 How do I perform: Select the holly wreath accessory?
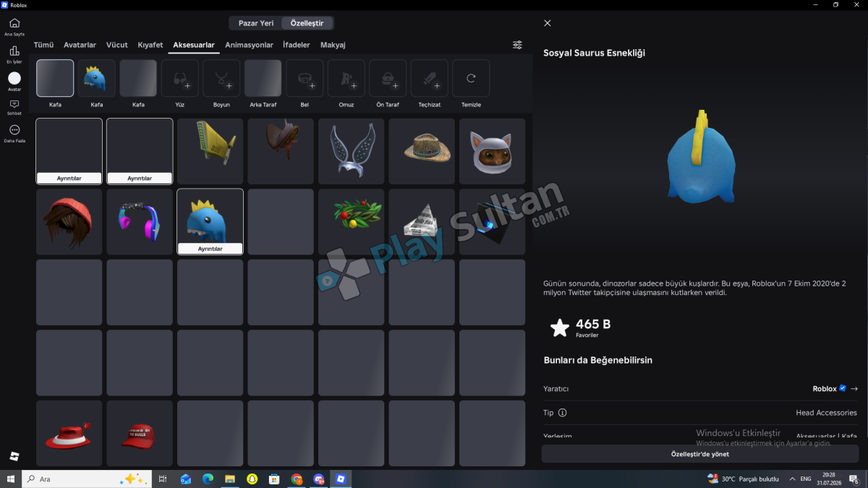click(352, 222)
